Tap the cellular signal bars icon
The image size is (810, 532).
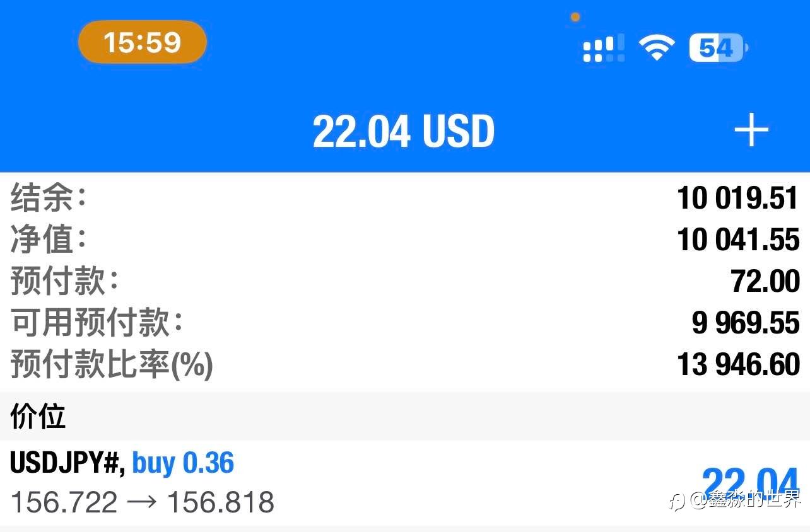click(604, 49)
